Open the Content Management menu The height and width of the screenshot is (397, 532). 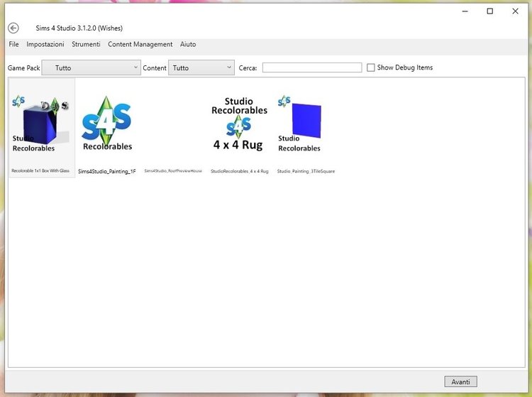tap(140, 44)
